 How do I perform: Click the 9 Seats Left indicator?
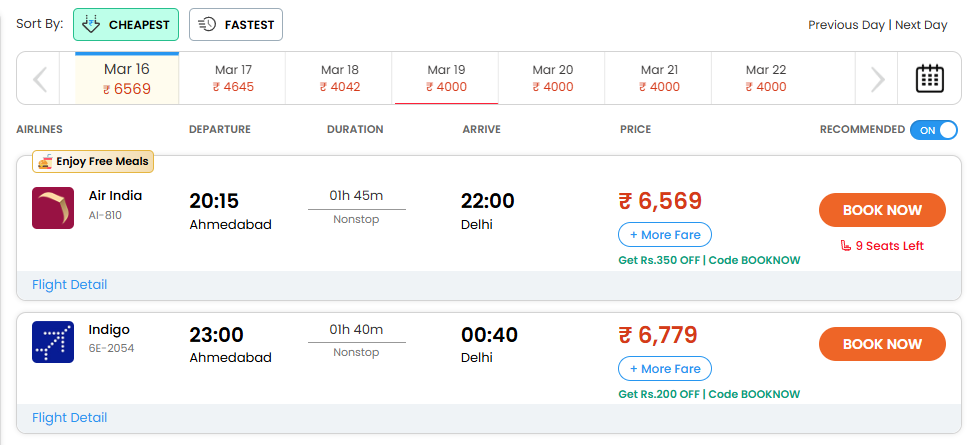click(x=882, y=246)
